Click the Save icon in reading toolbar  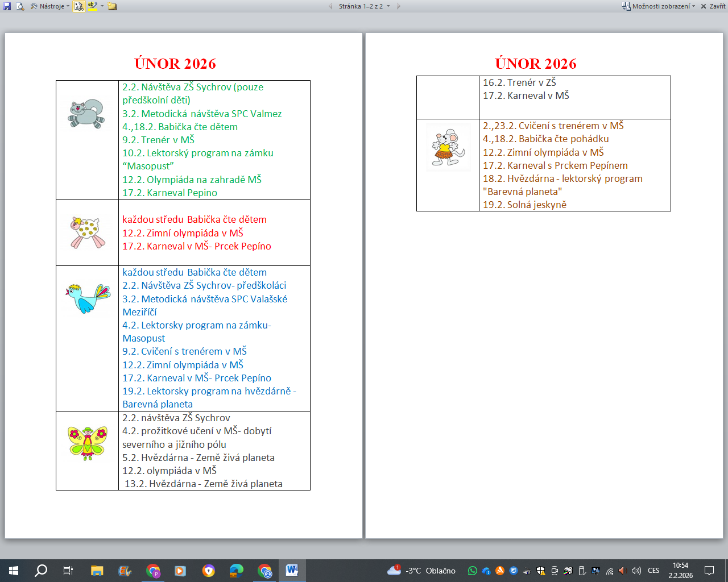pos(7,6)
